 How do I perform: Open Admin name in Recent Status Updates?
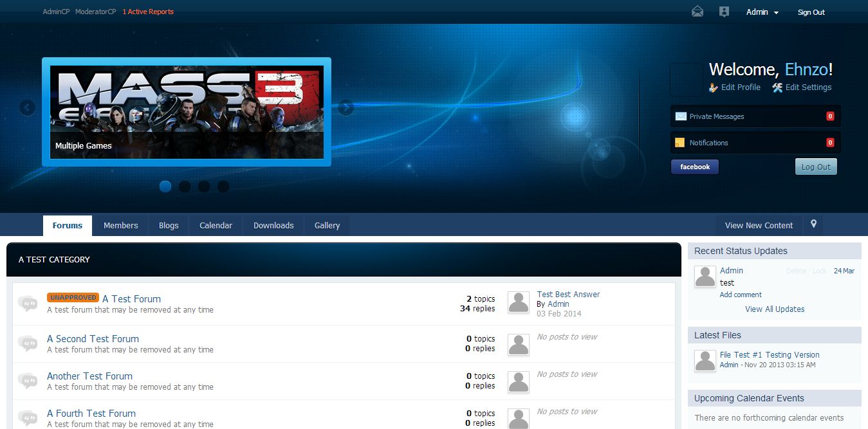tap(732, 271)
